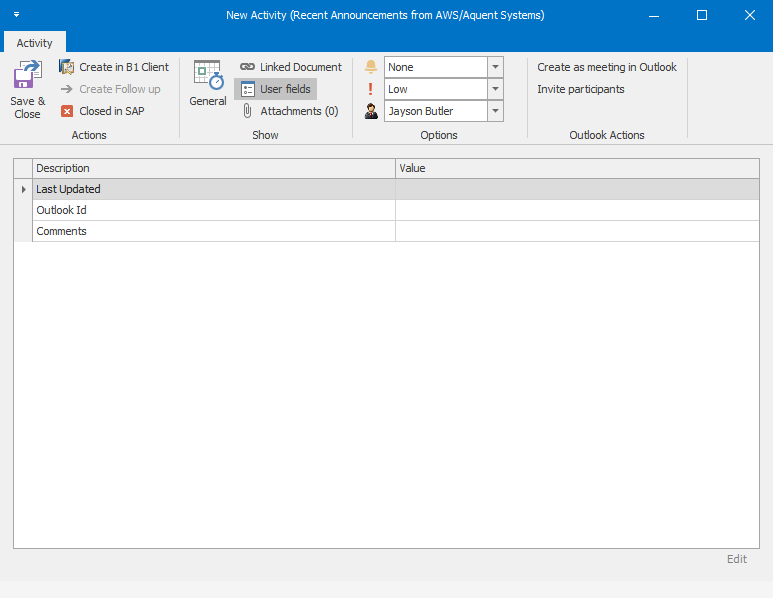Show the Attachments (0) view
This screenshot has height=598, width=773.
(299, 111)
